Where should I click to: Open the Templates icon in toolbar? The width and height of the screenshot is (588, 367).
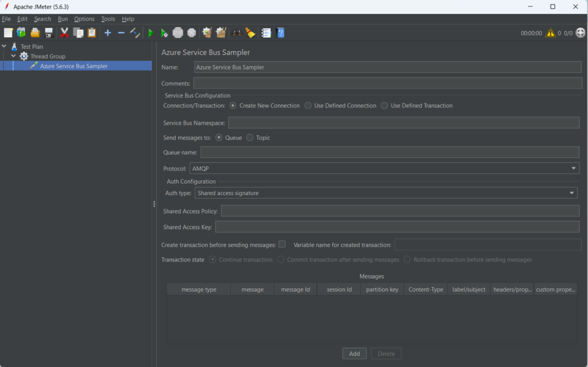pos(21,33)
